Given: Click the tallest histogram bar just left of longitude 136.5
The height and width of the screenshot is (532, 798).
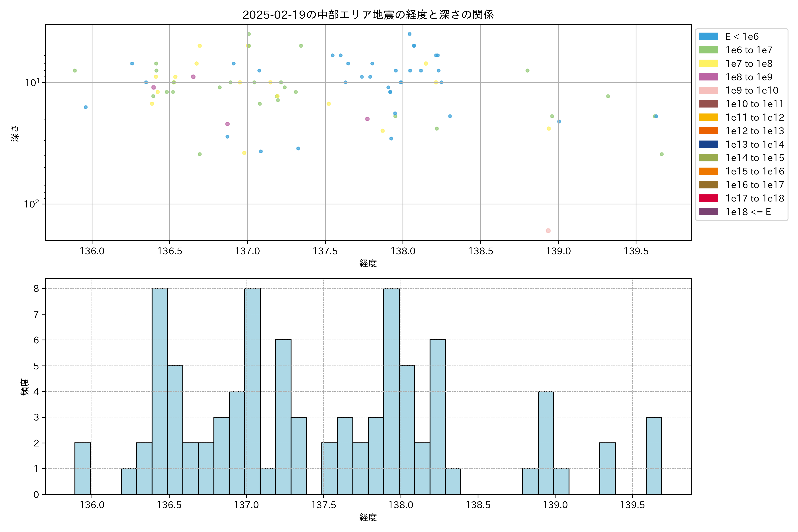Looking at the screenshot, I should click(160, 391).
